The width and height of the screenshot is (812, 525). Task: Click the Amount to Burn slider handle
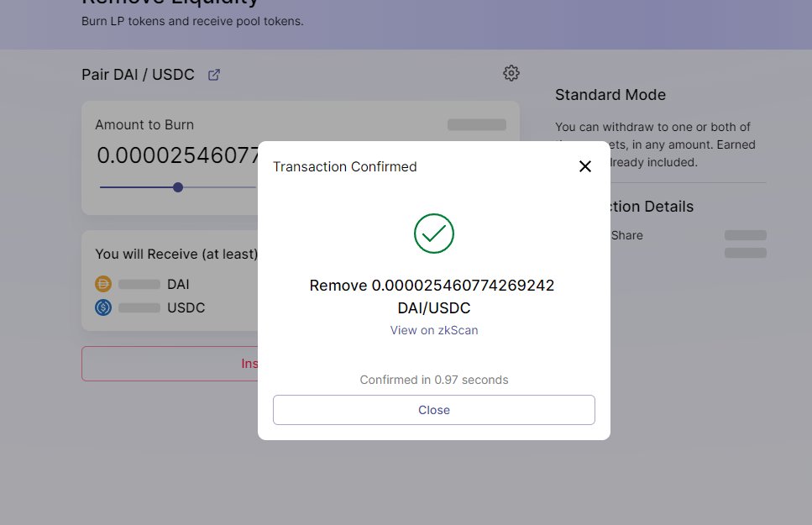(178, 187)
